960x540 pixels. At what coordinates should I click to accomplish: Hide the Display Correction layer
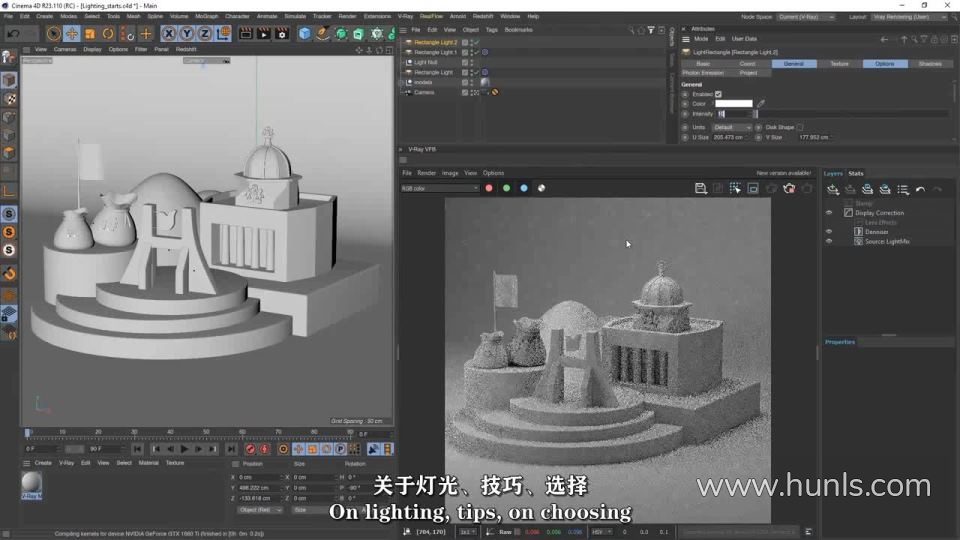829,213
